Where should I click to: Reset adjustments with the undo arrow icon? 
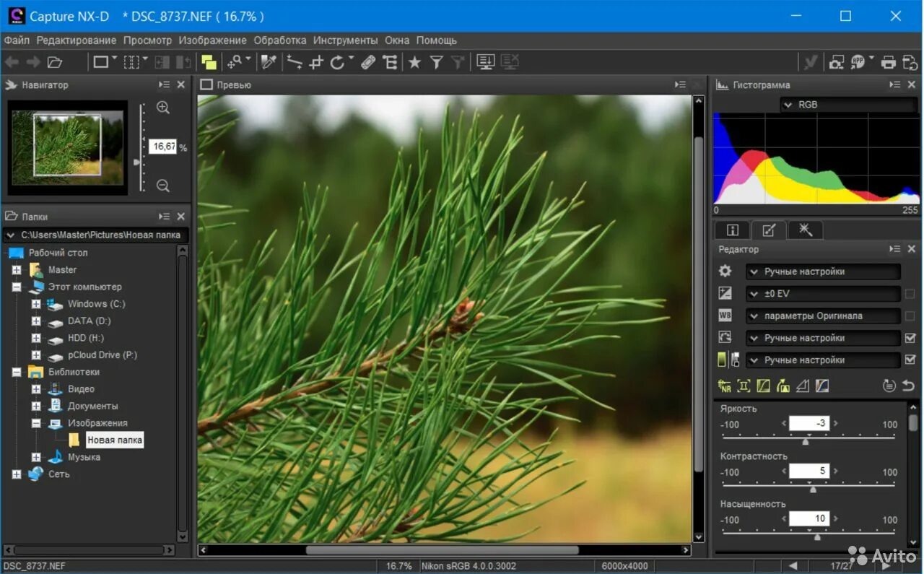tap(908, 386)
